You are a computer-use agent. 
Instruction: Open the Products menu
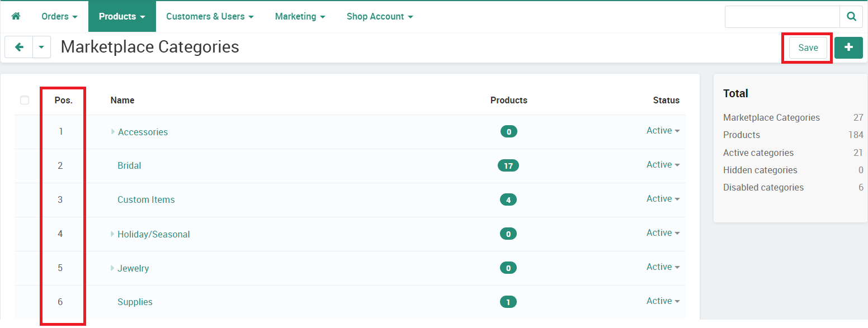coord(121,16)
